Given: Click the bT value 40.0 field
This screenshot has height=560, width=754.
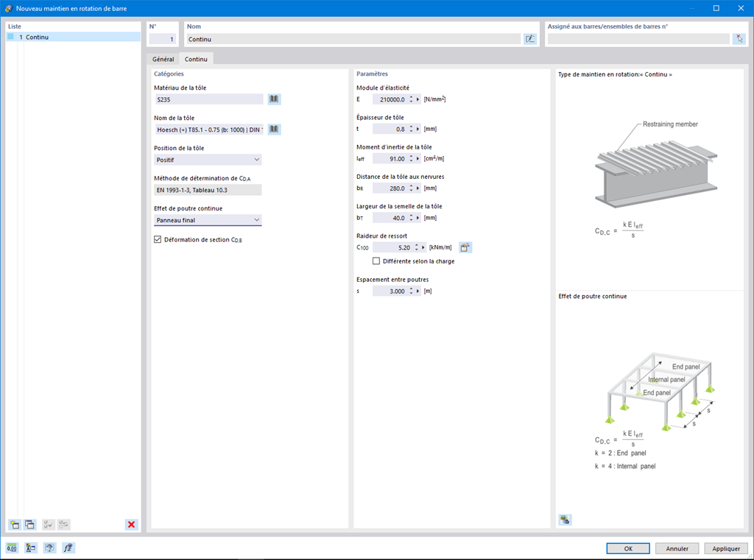Looking at the screenshot, I should (390, 219).
